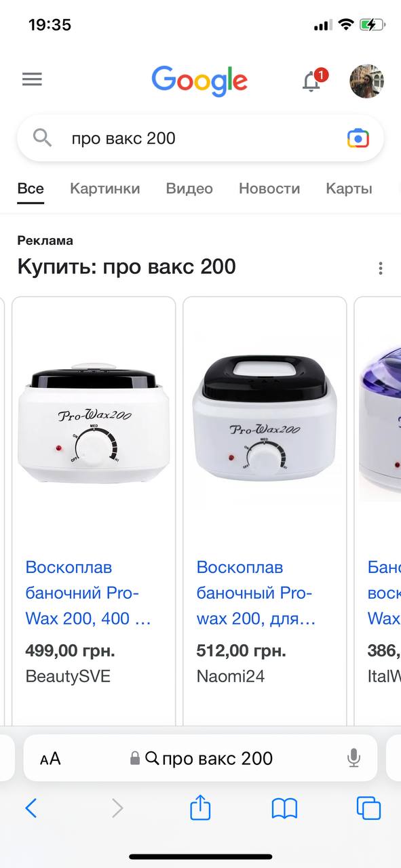401x868 pixels.
Task: Open Safari reader text size AA menu
Action: pos(50,759)
